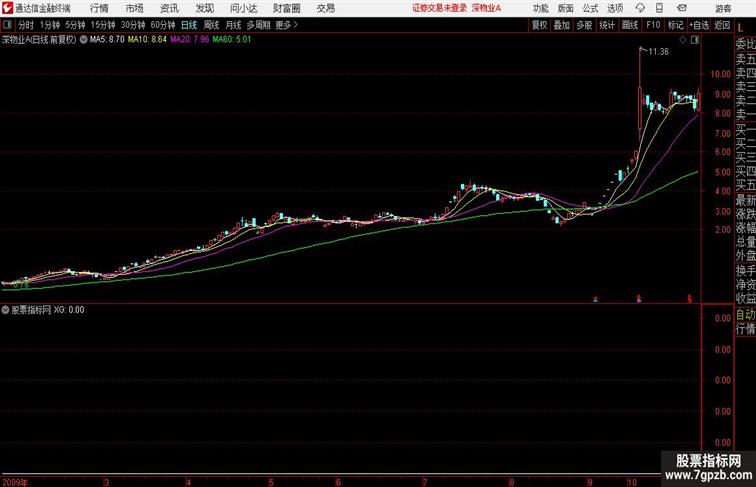
Task: Click the XG: 0.00 indicator value
Action: coord(69,310)
